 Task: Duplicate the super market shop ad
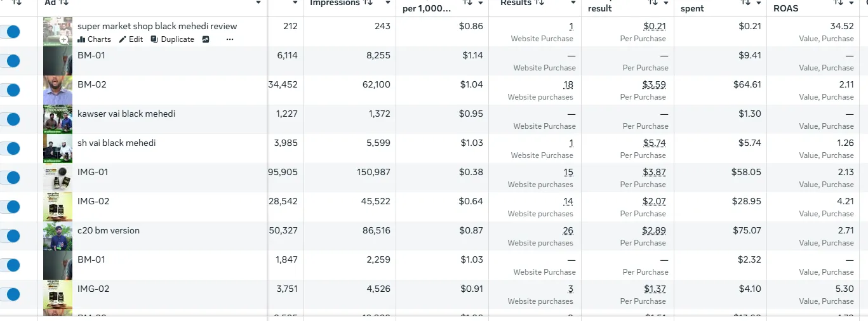(x=172, y=39)
